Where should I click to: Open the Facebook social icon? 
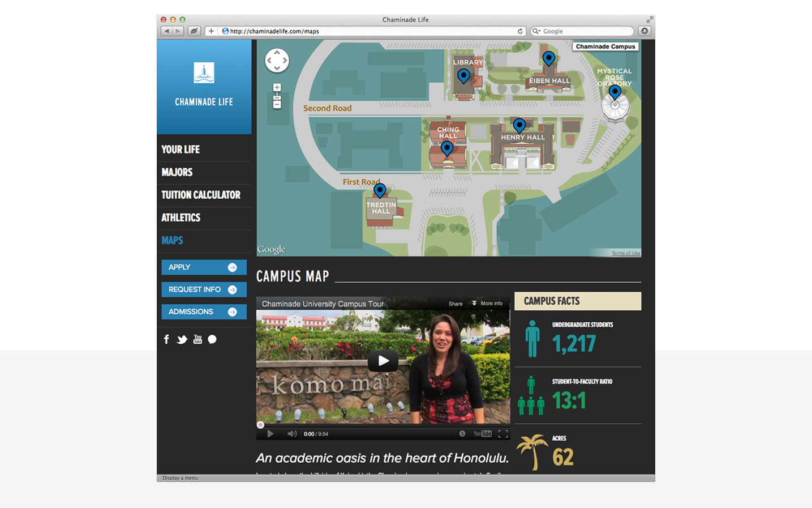coord(166,339)
